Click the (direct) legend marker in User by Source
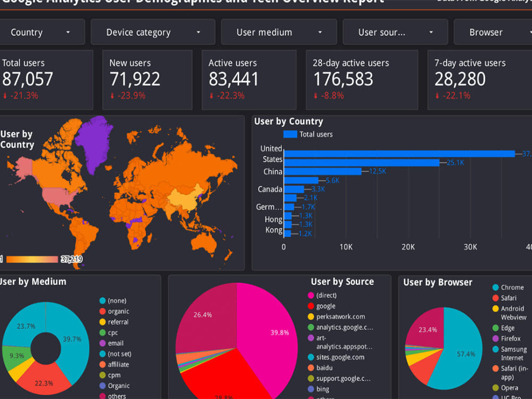 click(311, 295)
